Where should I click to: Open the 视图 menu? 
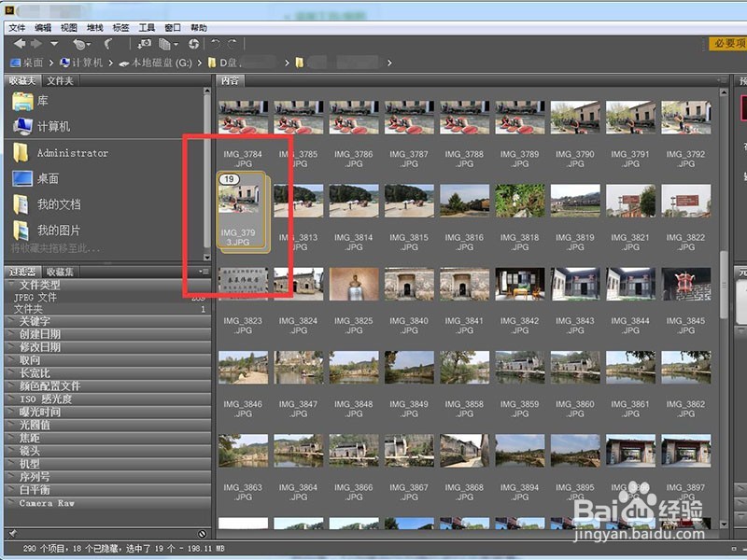point(68,28)
